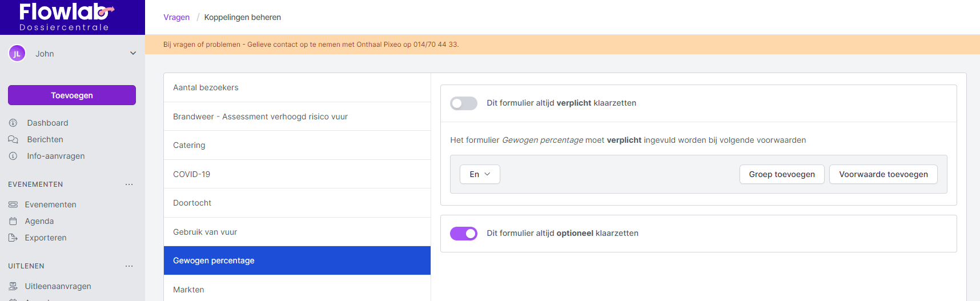The width and height of the screenshot is (980, 301).
Task: Click the Info-aanvragen info icon
Action: point(13,156)
